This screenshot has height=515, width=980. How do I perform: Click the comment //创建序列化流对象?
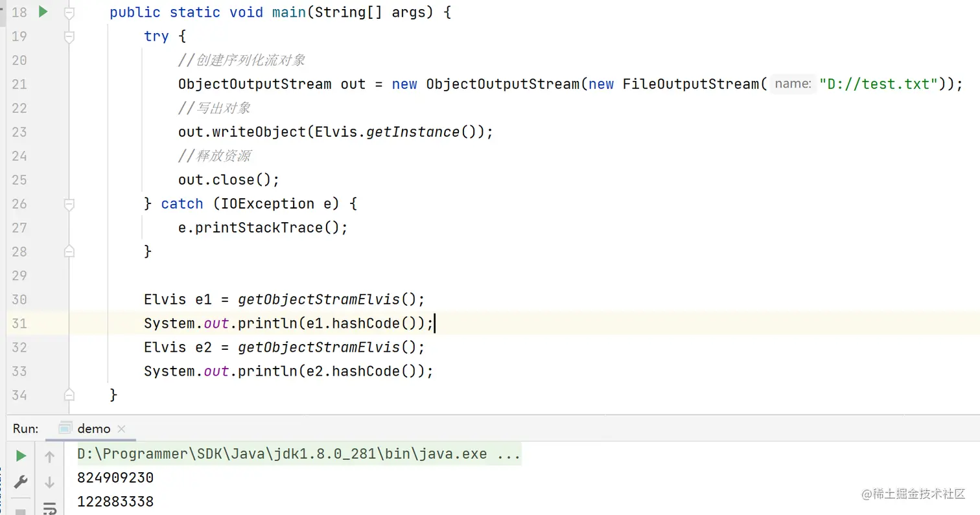point(242,60)
